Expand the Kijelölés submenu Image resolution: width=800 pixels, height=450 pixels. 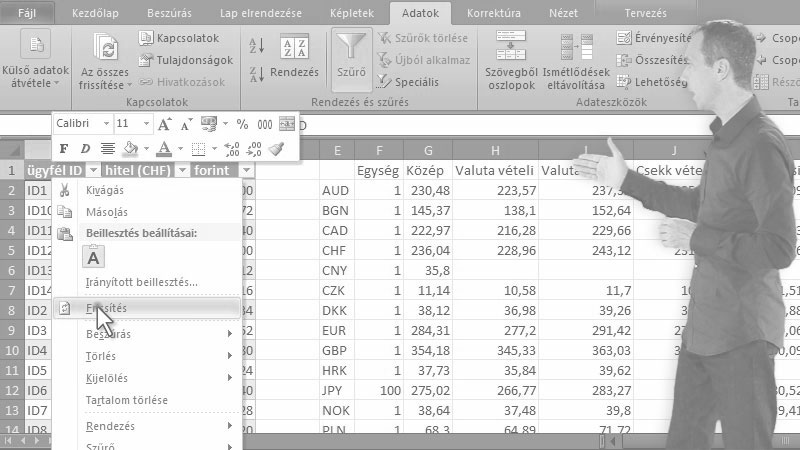point(147,378)
